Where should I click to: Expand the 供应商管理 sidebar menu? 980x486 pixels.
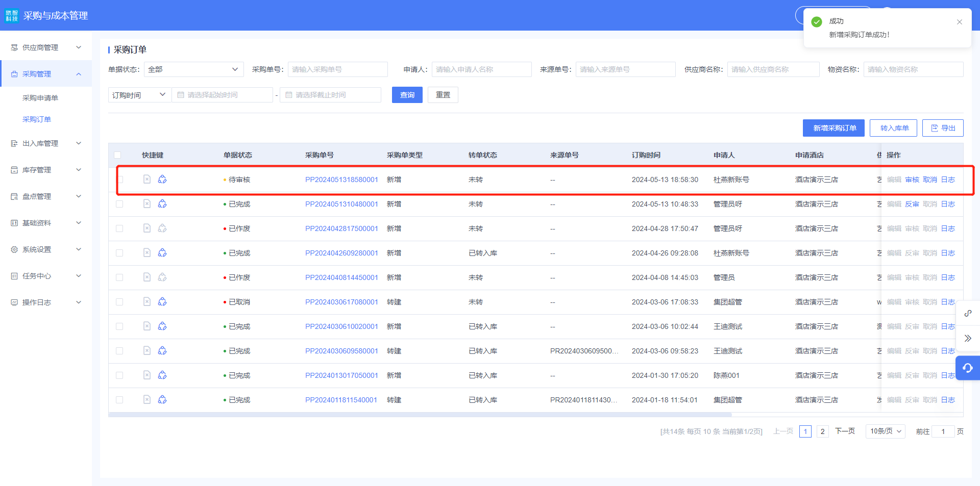click(x=47, y=47)
